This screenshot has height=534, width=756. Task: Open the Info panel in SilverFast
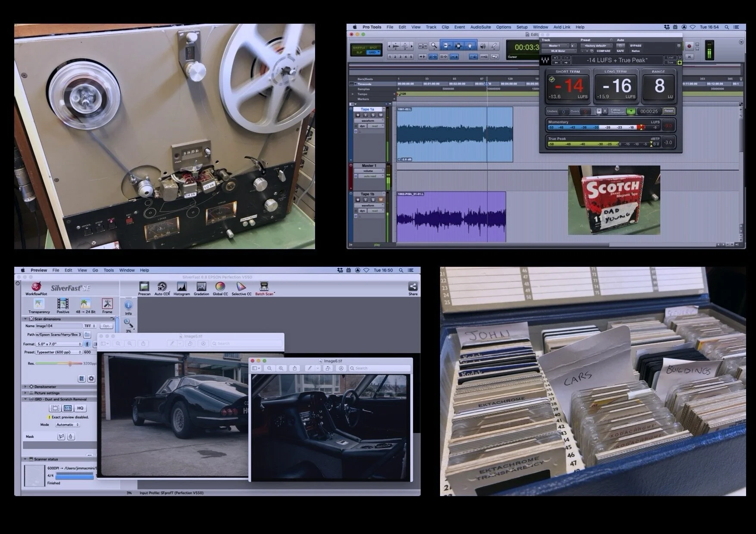[128, 308]
